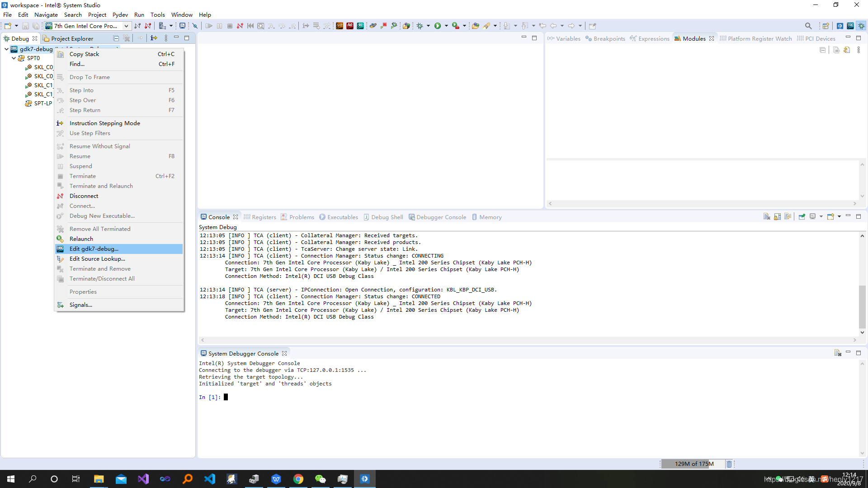This screenshot has width=868, height=488.
Task: Switch to the TRC trace perspective icon
Action: pos(850,26)
